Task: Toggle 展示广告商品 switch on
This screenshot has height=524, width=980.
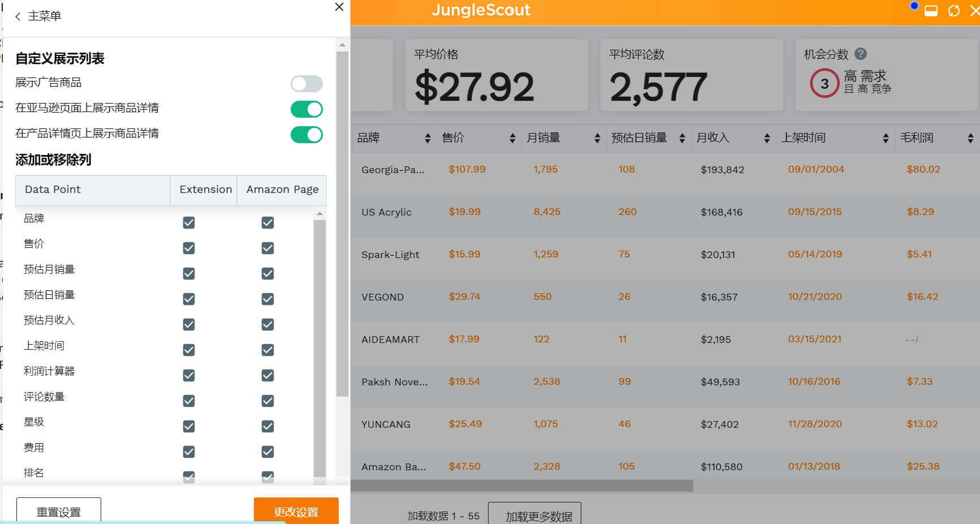Action: pyautogui.click(x=306, y=84)
